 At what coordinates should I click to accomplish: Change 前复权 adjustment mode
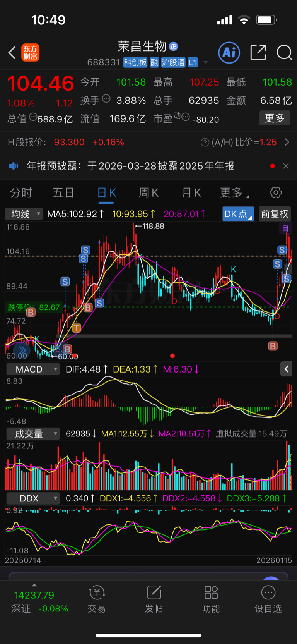pos(275,214)
